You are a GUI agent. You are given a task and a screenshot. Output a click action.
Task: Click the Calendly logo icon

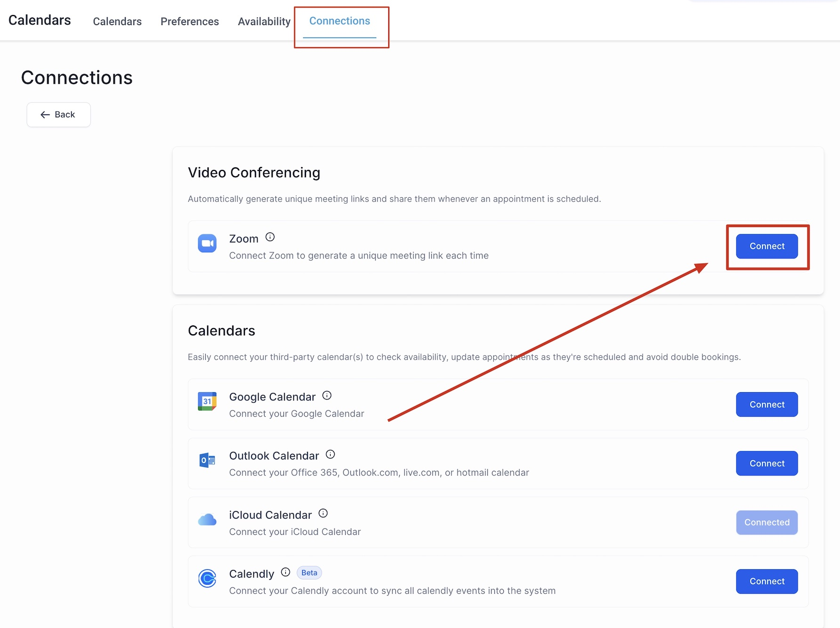[x=207, y=579]
